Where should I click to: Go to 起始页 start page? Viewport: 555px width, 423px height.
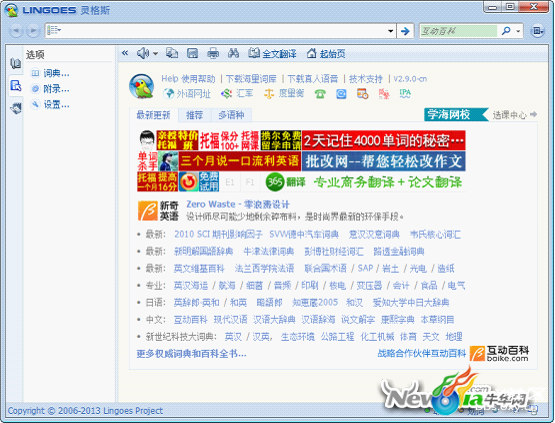[x=326, y=53]
